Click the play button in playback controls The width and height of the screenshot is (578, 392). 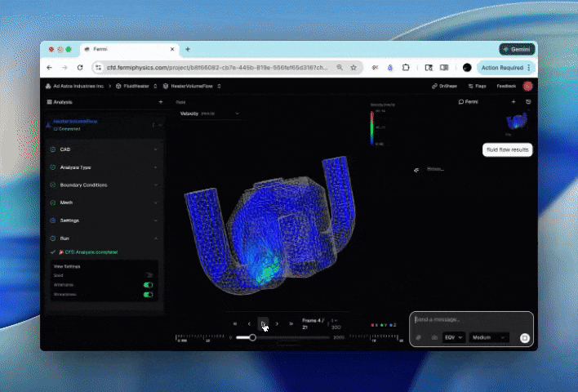coord(263,323)
